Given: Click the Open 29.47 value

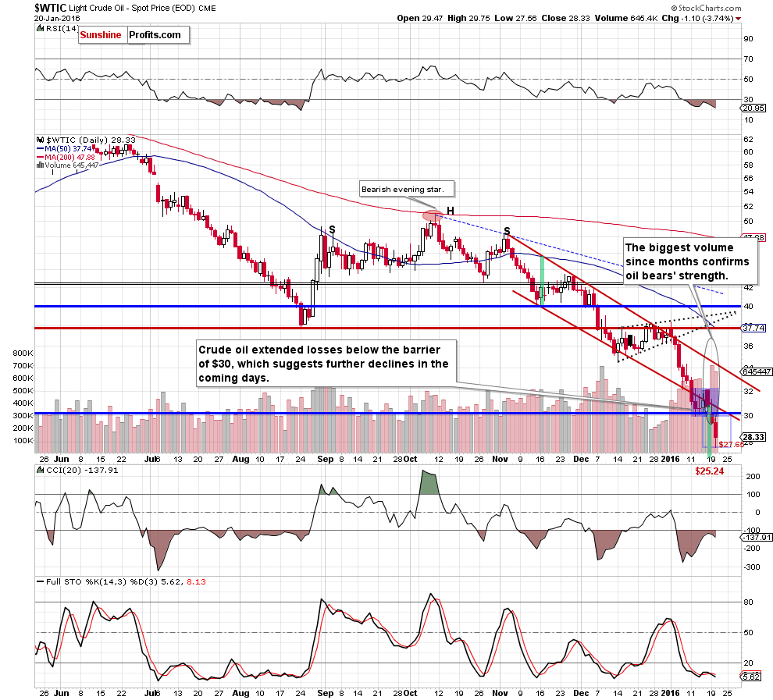Looking at the screenshot, I should [x=420, y=18].
